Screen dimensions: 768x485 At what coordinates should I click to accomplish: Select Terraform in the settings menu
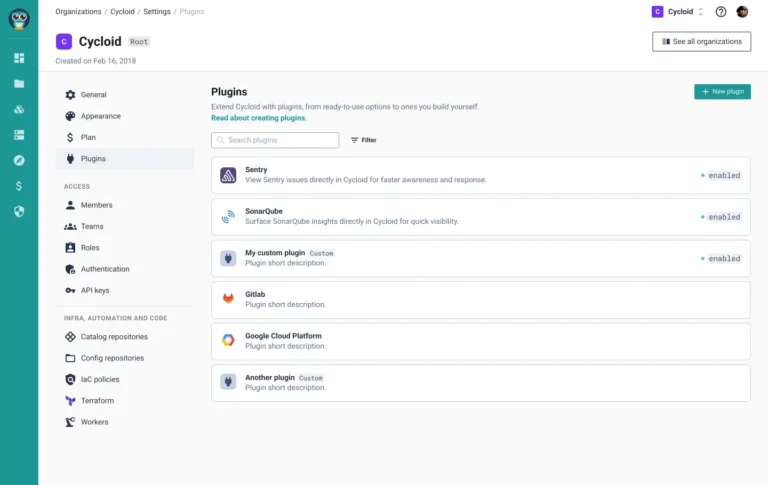(97, 400)
